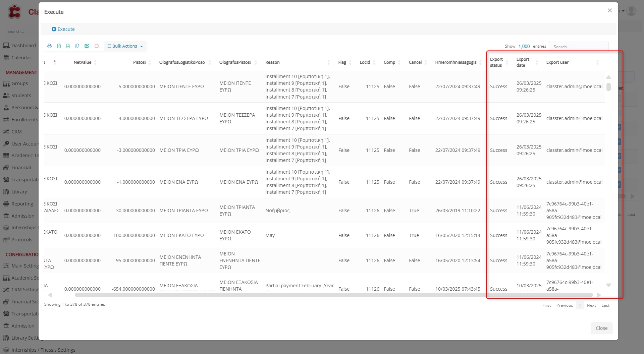Select the '-100.000000000000' Pistosi cell
644x354 pixels.
133,235
